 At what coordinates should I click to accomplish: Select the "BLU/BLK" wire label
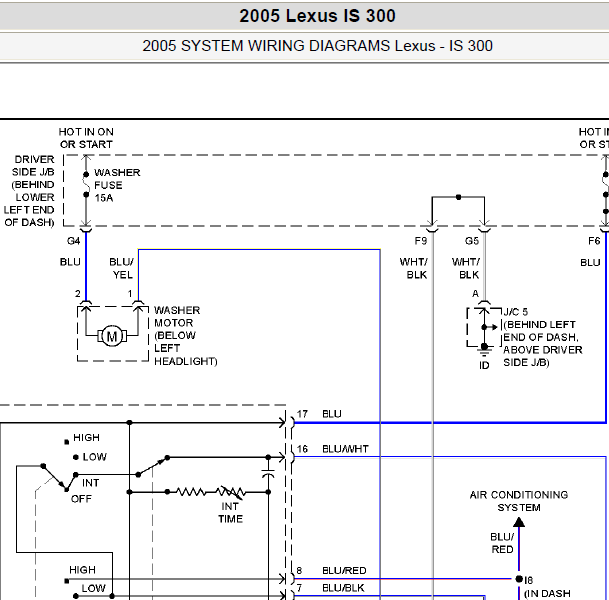click(343, 588)
